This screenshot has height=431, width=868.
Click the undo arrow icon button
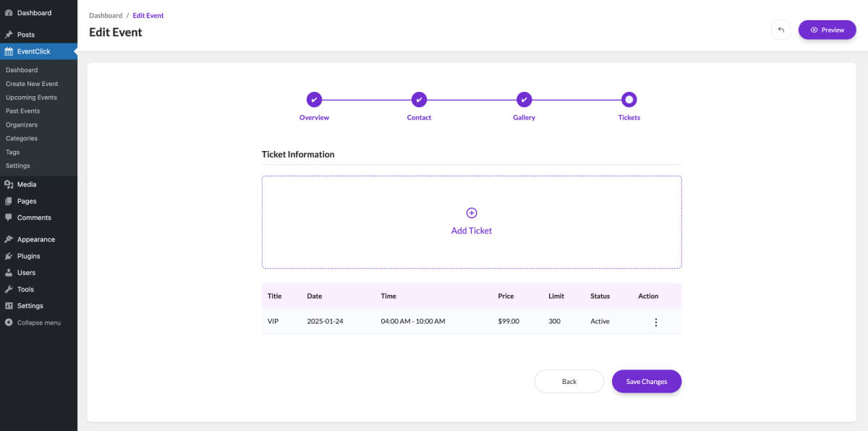[x=780, y=30]
